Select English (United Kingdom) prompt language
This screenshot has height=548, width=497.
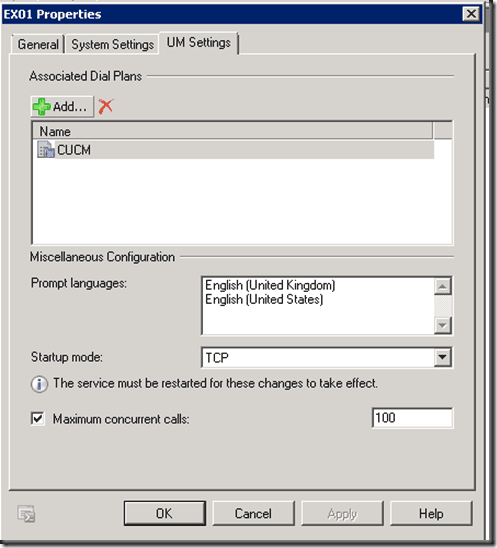(270, 285)
